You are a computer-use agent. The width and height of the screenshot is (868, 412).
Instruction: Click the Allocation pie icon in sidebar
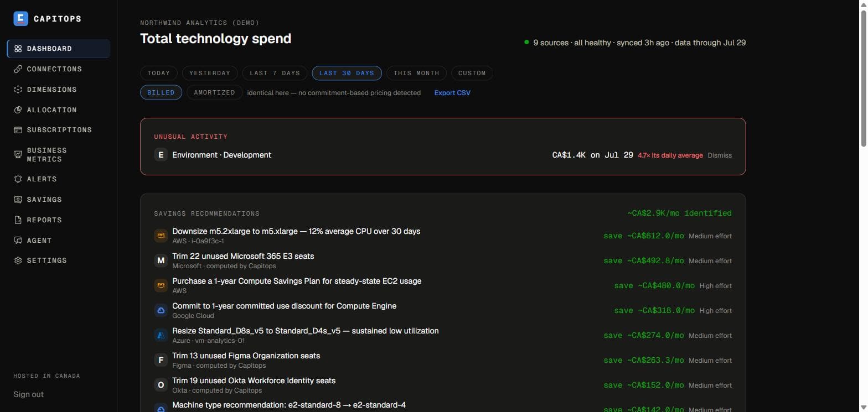pos(18,110)
